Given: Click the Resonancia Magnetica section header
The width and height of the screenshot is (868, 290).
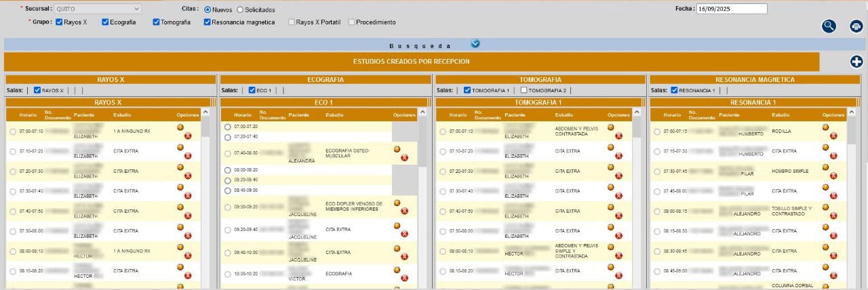Looking at the screenshot, I should pyautogui.click(x=755, y=79).
